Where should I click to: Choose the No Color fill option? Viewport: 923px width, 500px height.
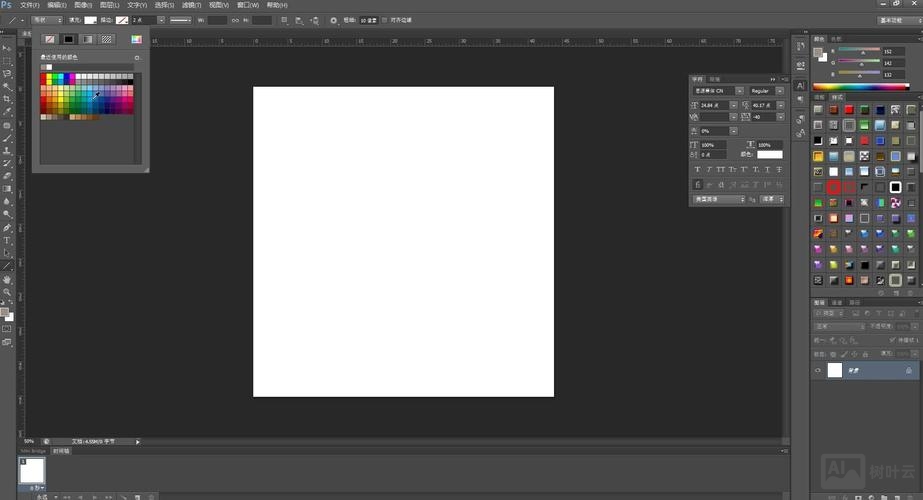point(49,39)
